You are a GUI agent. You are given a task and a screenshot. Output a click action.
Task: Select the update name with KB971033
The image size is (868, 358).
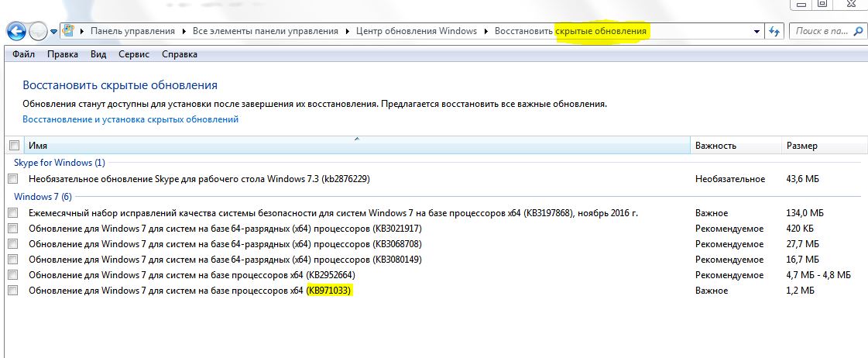(x=190, y=291)
